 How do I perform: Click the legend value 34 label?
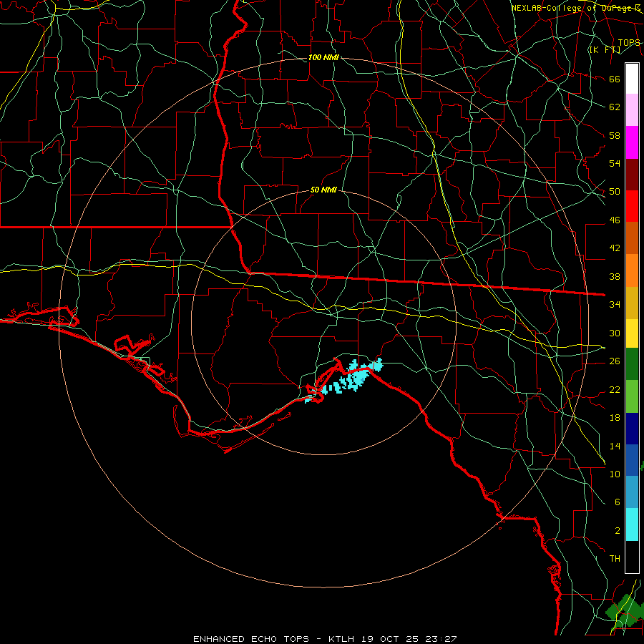pos(615,304)
